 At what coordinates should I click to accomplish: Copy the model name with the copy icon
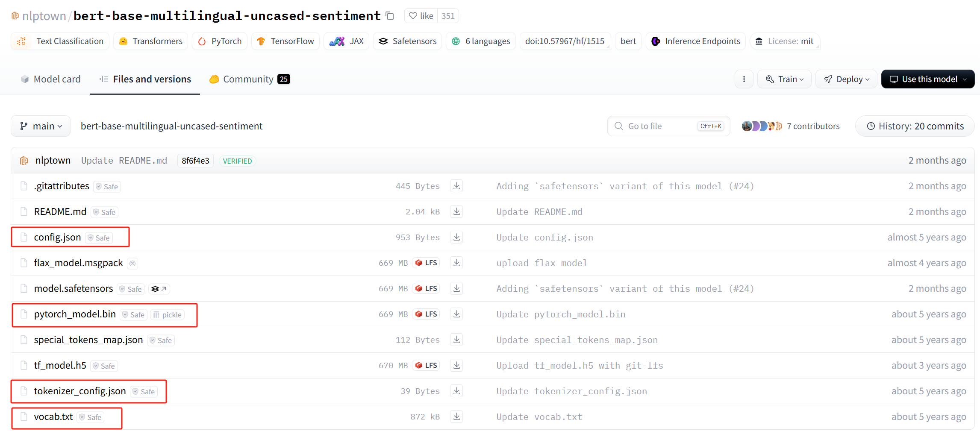click(390, 16)
